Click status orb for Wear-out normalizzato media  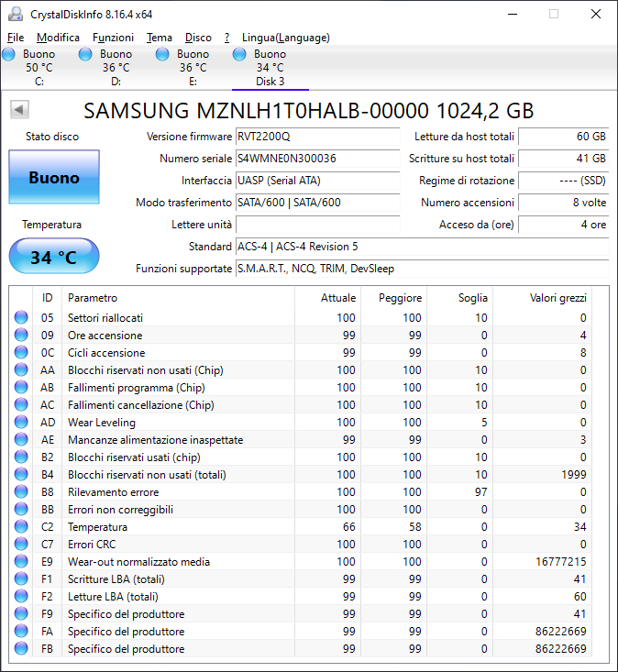[x=21, y=561]
